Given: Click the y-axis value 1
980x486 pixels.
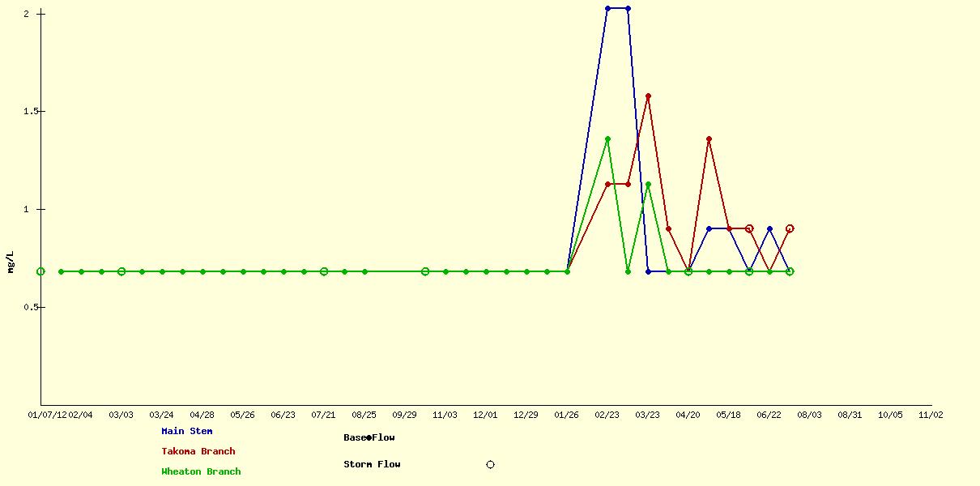Looking at the screenshot, I should (27, 210).
